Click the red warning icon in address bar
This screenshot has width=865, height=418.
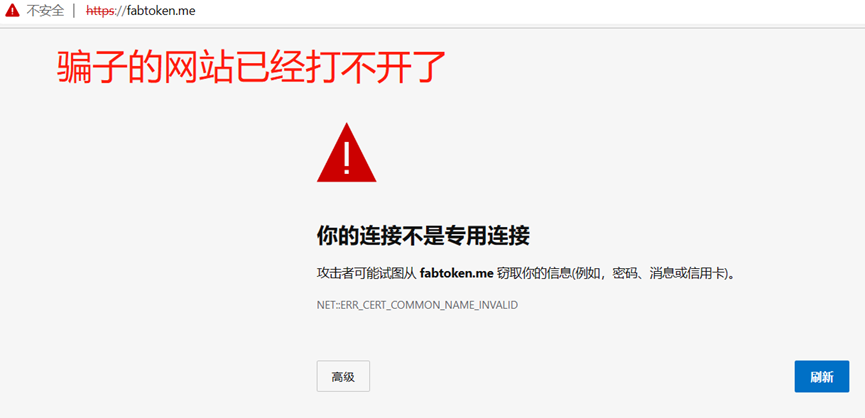click(x=12, y=10)
